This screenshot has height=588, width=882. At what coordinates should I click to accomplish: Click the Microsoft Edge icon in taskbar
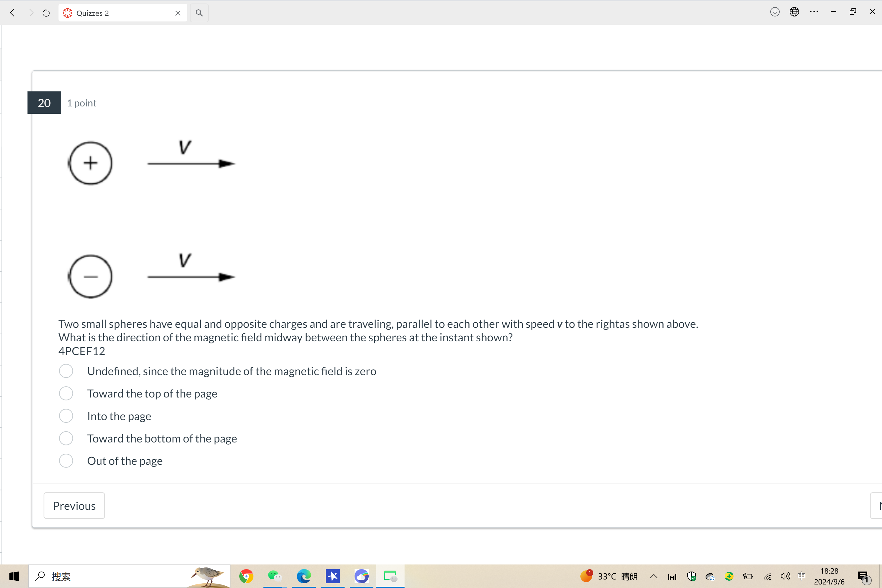pos(304,577)
